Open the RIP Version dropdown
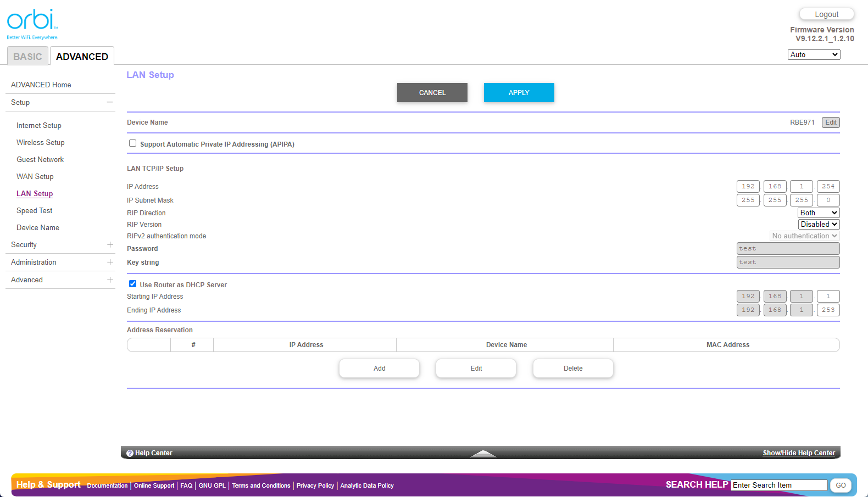Screen dimensions: 868x497 819,225
